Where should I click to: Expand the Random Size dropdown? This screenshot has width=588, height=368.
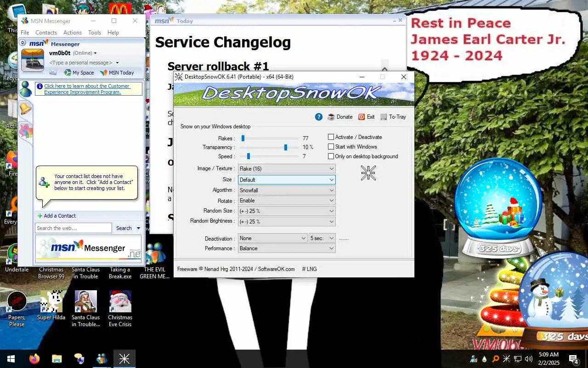click(x=287, y=211)
